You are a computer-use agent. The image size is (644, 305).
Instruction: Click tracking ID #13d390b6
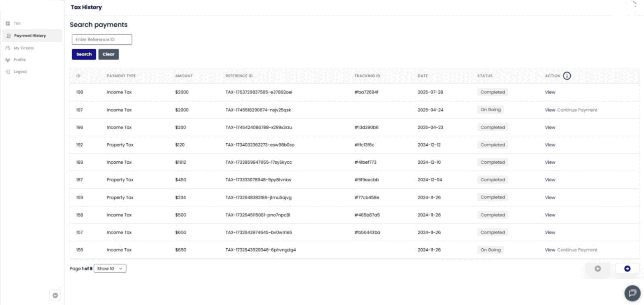click(366, 127)
